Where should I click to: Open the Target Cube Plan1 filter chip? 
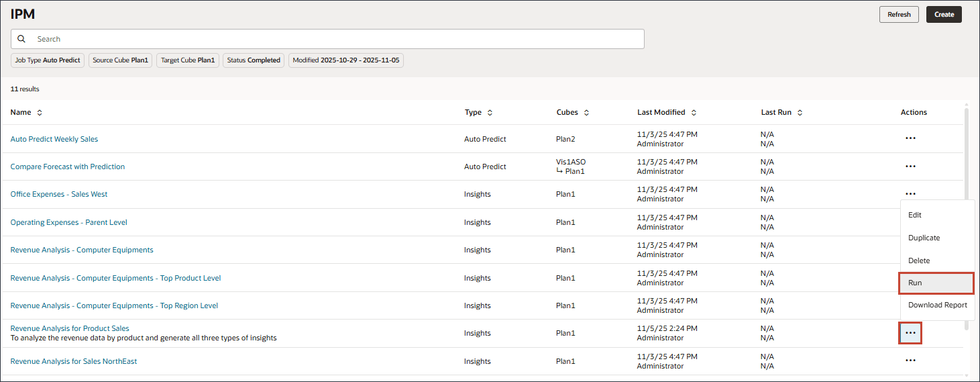pyautogui.click(x=188, y=60)
